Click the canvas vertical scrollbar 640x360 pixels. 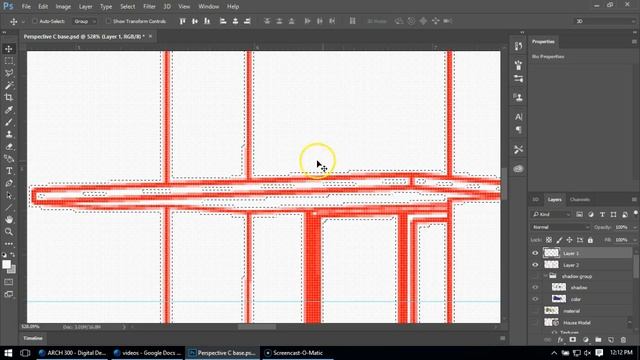[x=504, y=184]
